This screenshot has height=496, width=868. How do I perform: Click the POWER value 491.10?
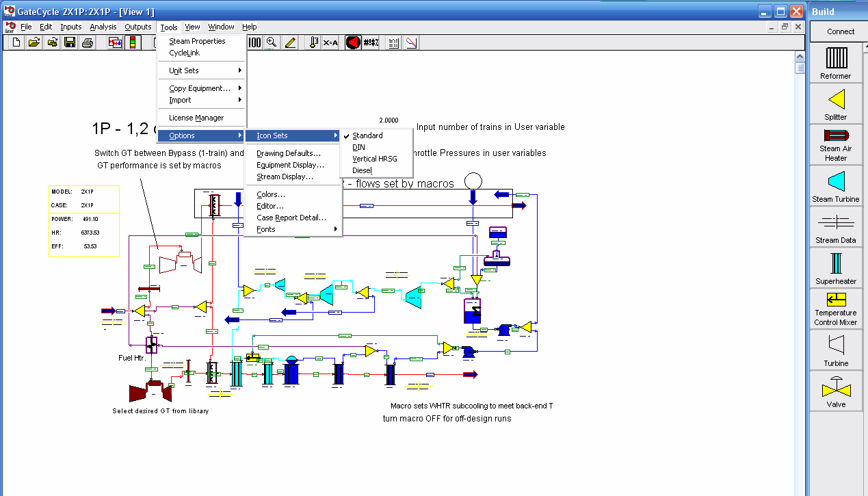tap(90, 219)
